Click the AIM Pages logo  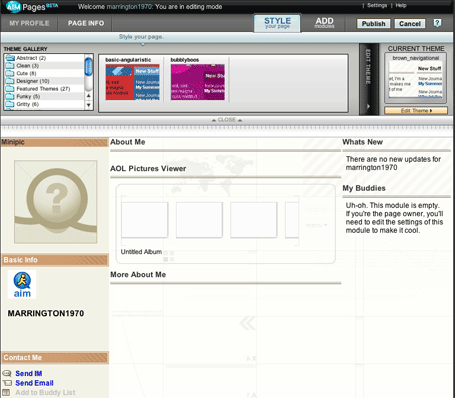tap(32, 7)
